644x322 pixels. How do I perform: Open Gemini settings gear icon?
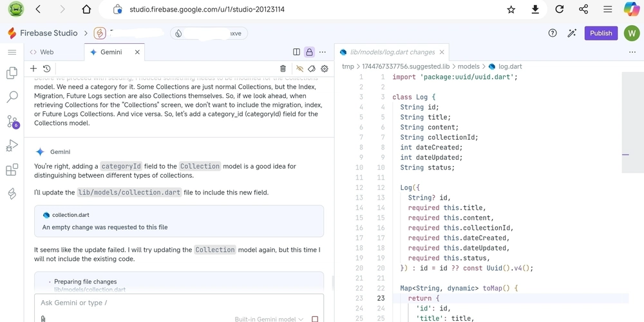pyautogui.click(x=325, y=69)
